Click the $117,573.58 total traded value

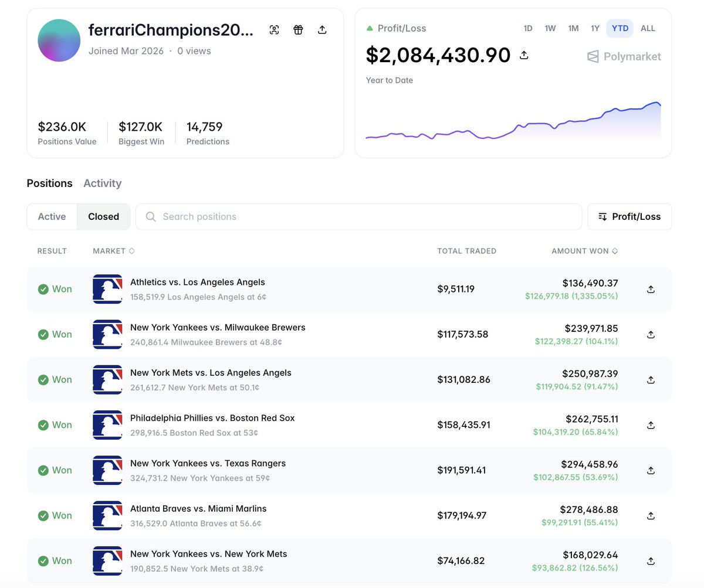[x=463, y=334]
